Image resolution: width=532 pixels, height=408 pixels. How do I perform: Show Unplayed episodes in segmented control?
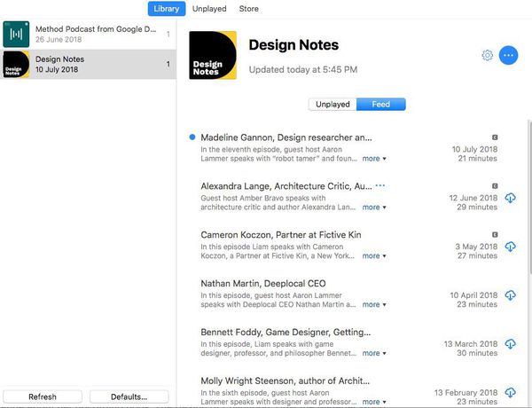pyautogui.click(x=332, y=104)
